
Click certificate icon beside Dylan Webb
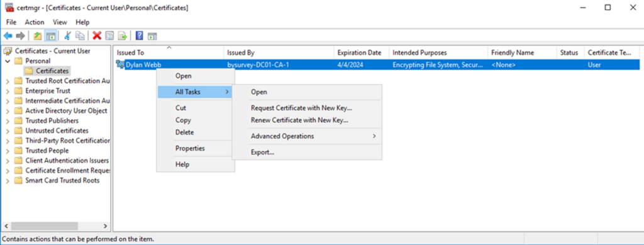[120, 64]
